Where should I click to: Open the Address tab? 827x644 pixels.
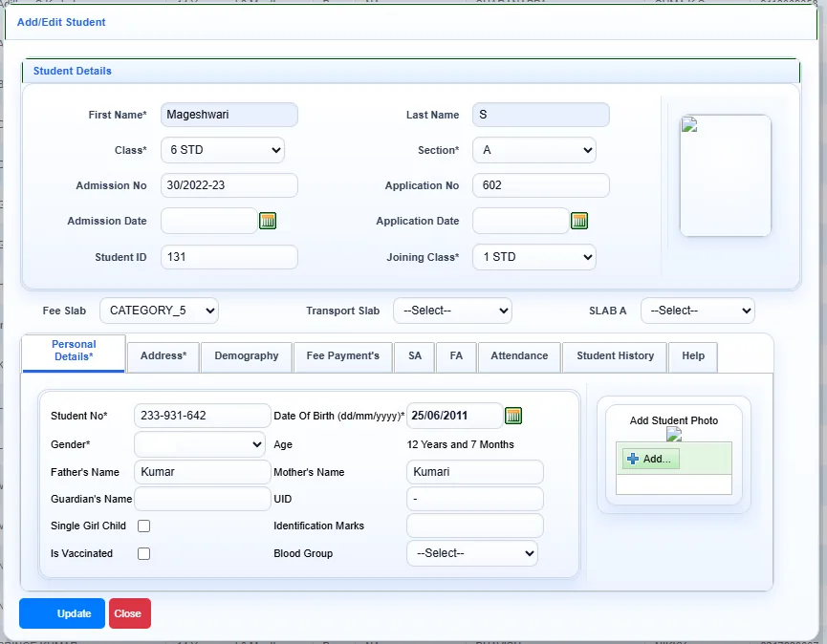coord(163,356)
